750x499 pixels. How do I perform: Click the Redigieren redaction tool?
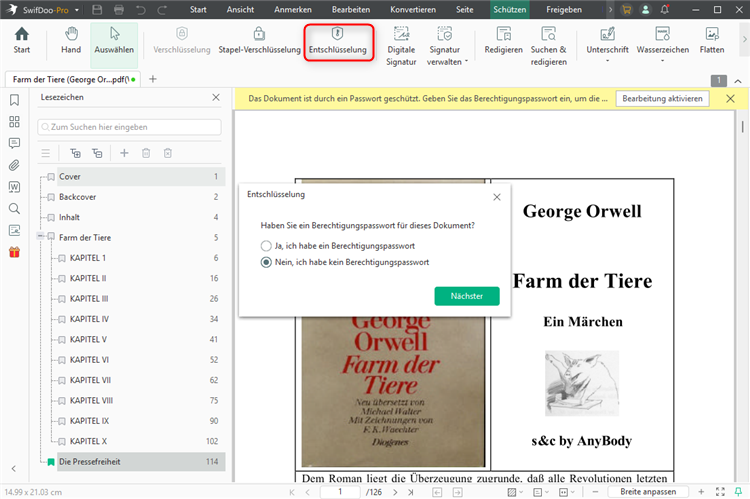coord(503,41)
